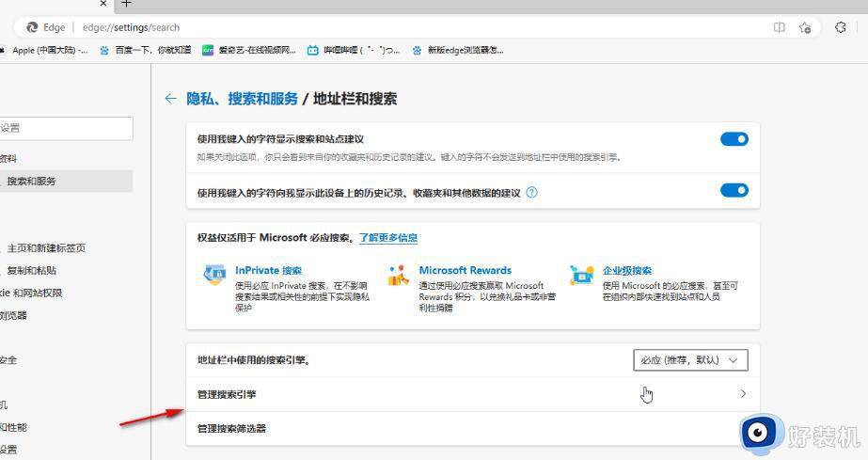Click the Microsoft Rewards icon
868x460 pixels.
pyautogui.click(x=398, y=275)
